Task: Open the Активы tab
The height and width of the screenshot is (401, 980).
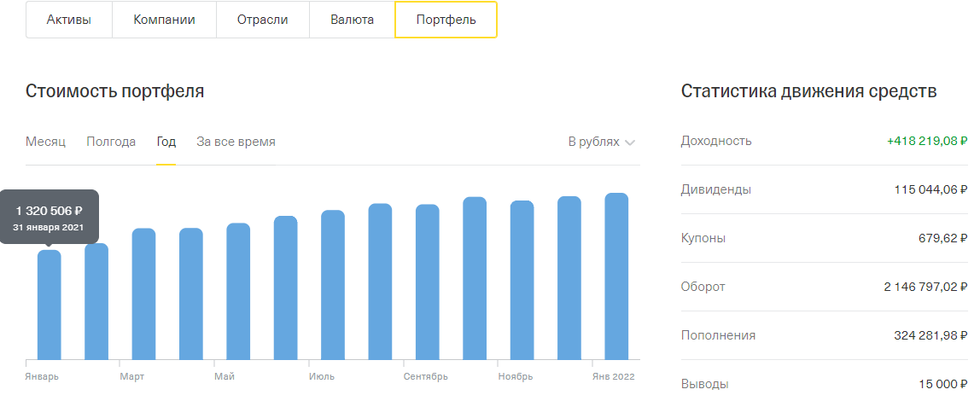Action: pyautogui.click(x=69, y=20)
